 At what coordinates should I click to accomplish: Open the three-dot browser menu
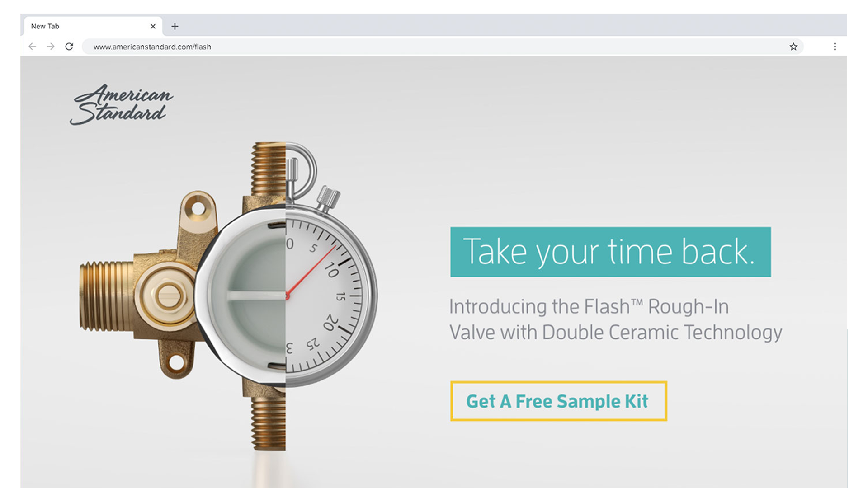click(835, 47)
